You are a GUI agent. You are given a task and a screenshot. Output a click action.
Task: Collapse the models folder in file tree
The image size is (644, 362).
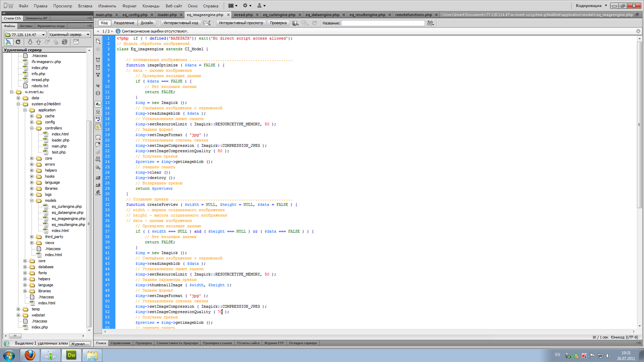pyautogui.click(x=32, y=200)
